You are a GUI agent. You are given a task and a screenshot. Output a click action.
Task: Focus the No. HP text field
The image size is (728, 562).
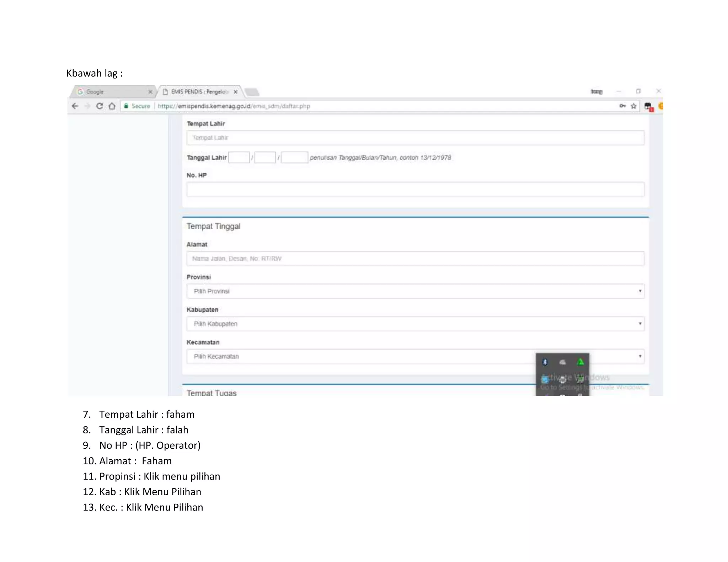415,189
